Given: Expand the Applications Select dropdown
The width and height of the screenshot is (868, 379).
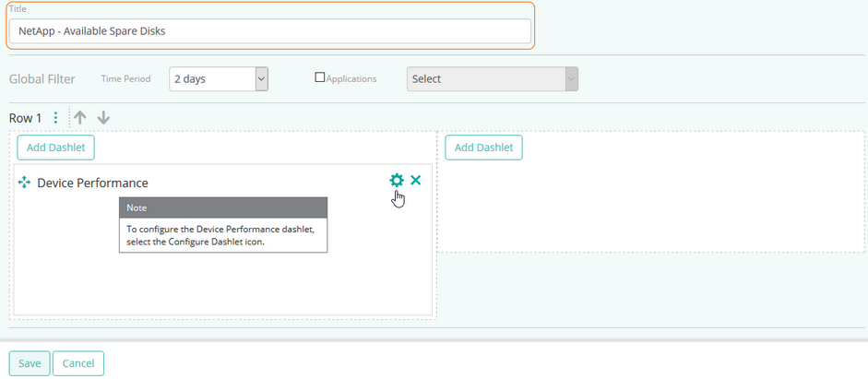Looking at the screenshot, I should (493, 79).
